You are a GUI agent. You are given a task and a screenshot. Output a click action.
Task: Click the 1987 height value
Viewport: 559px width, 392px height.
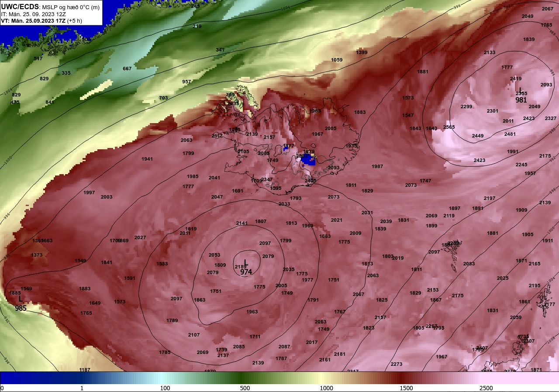coord(377,166)
